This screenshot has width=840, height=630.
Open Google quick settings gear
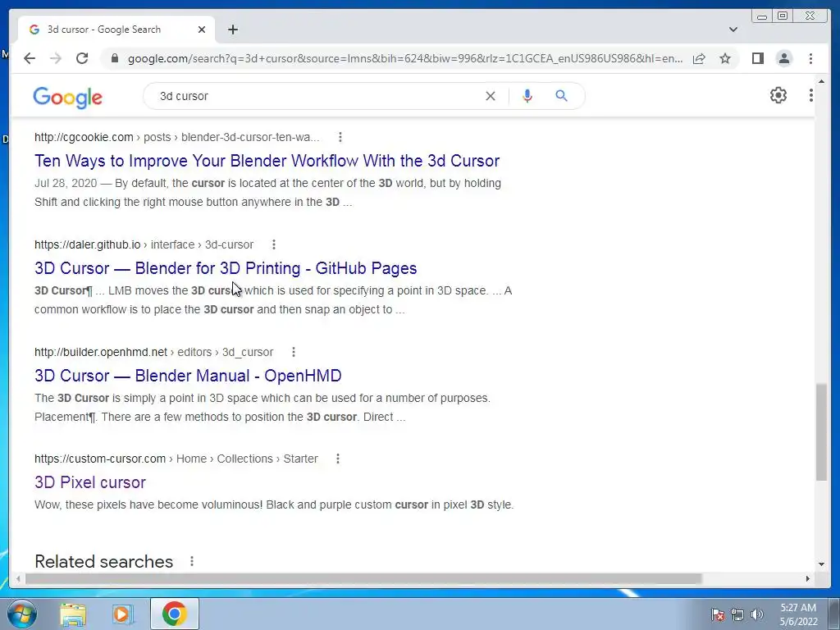tap(778, 95)
